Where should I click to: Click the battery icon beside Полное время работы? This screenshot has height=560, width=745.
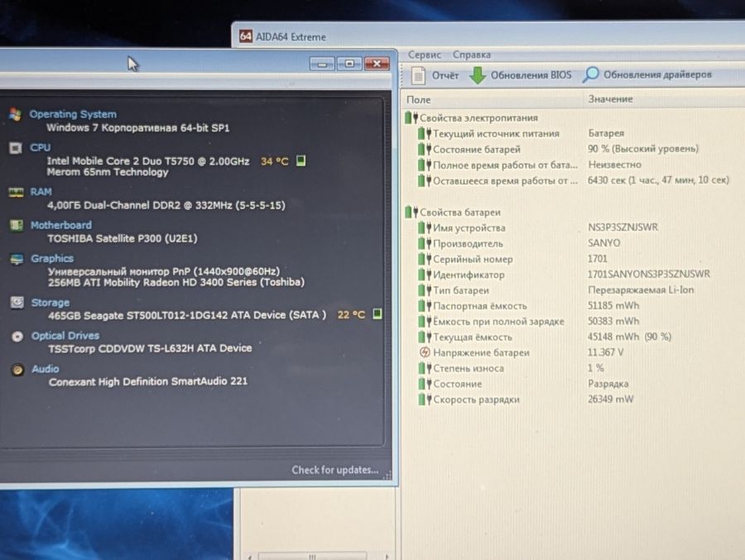point(425,165)
